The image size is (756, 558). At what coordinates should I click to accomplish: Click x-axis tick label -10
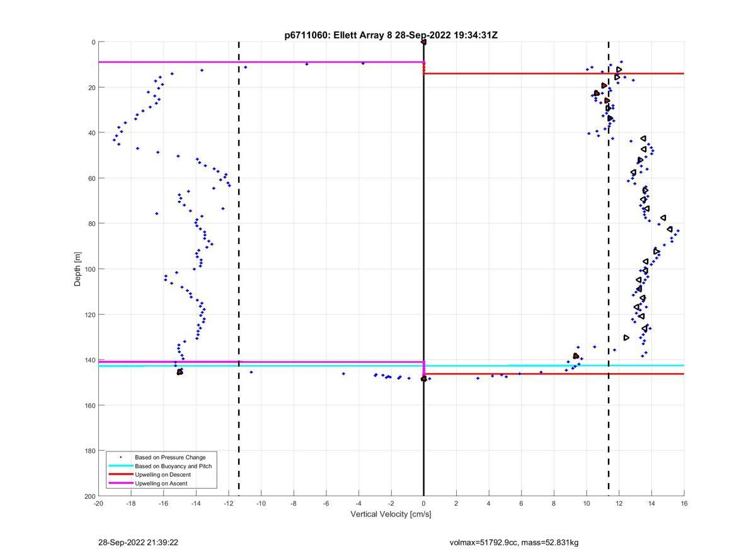pos(261,503)
